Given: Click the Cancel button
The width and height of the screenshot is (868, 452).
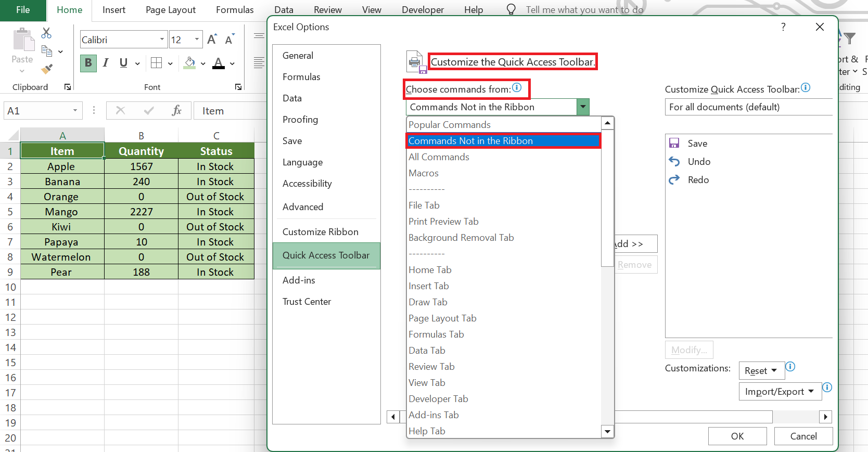Looking at the screenshot, I should 803,436.
